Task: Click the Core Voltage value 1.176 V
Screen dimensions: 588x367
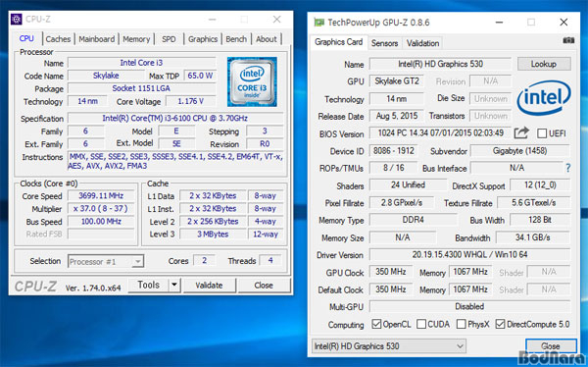Action: coord(191,101)
